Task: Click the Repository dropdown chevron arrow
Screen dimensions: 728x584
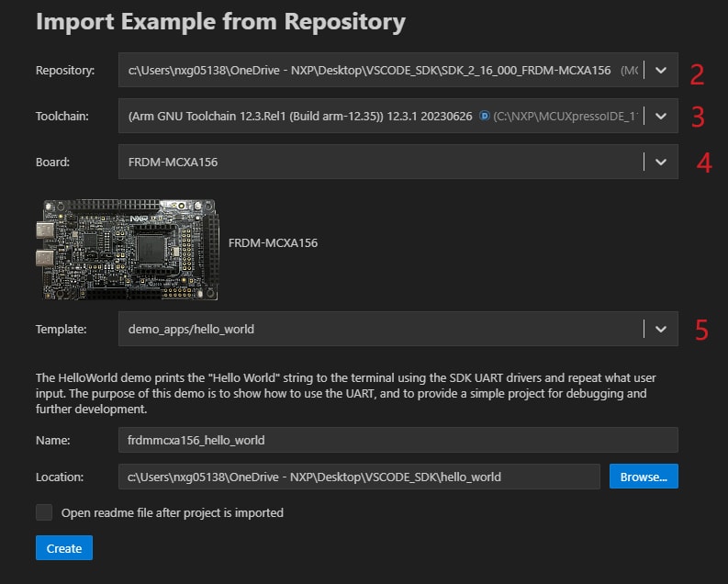Action: tap(661, 70)
